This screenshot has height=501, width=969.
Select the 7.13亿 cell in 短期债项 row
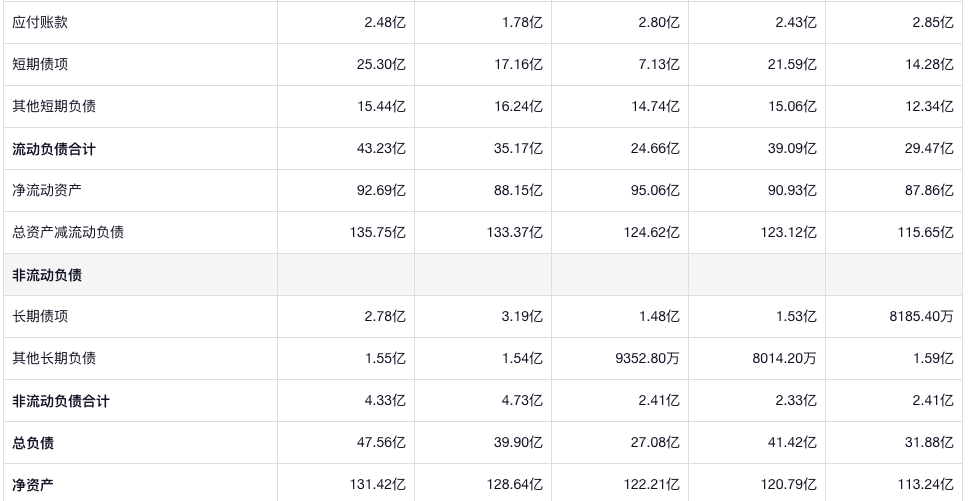[x=659, y=64]
